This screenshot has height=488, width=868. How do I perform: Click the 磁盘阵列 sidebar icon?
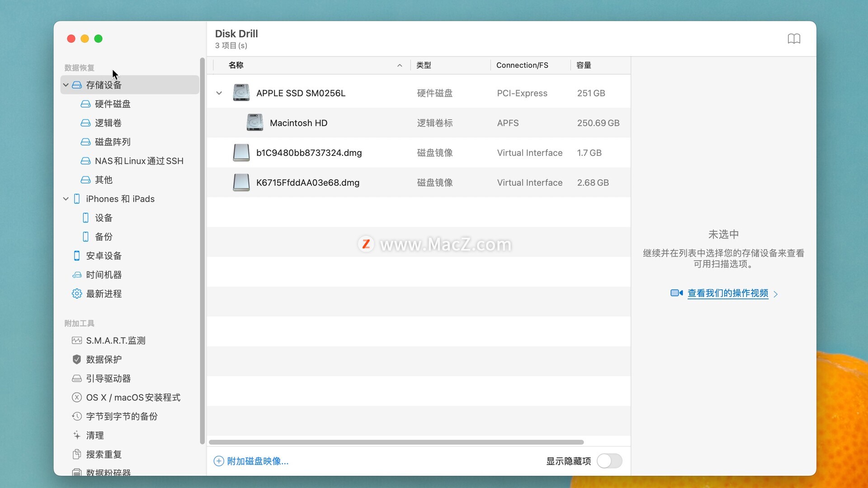point(85,142)
